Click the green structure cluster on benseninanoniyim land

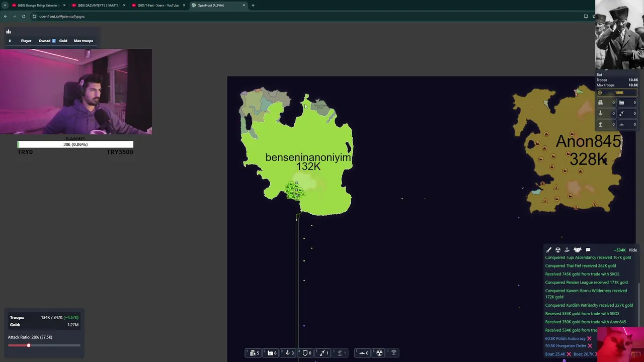pyautogui.click(x=294, y=191)
